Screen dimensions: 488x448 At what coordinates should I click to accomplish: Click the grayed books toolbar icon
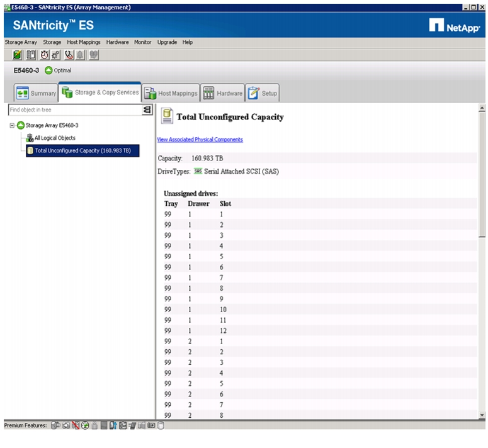pos(94,55)
